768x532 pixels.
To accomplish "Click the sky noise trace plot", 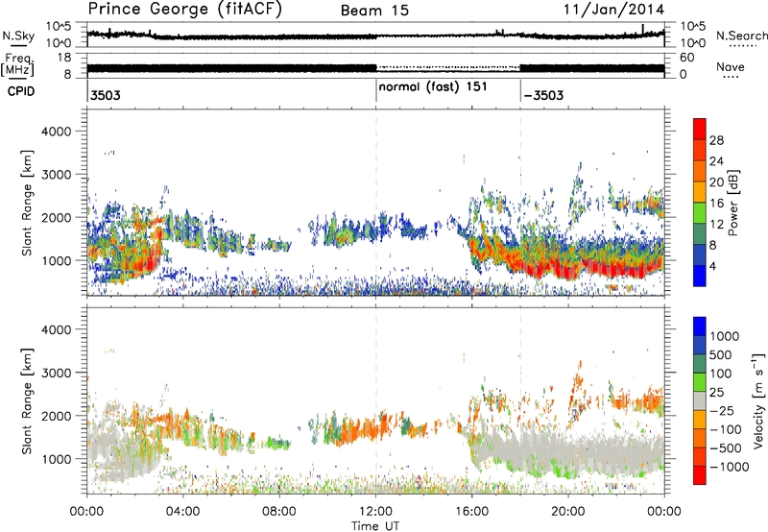I will [x=375, y=36].
